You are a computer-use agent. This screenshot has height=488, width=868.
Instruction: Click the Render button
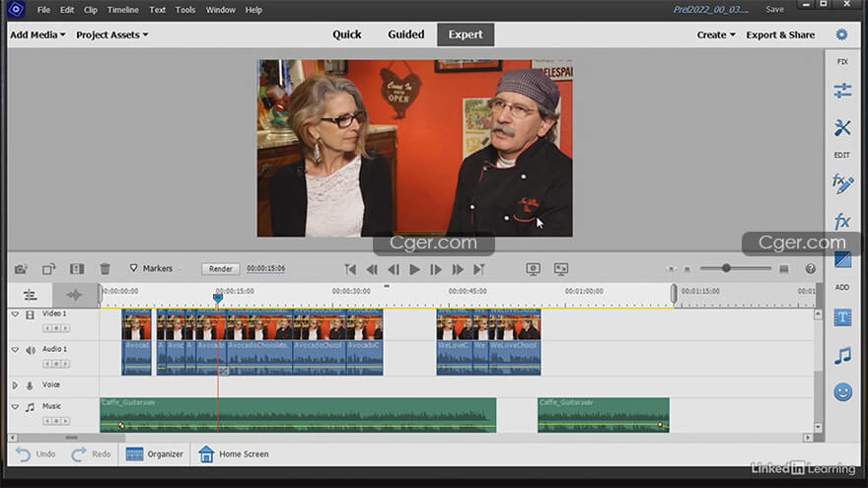220,269
